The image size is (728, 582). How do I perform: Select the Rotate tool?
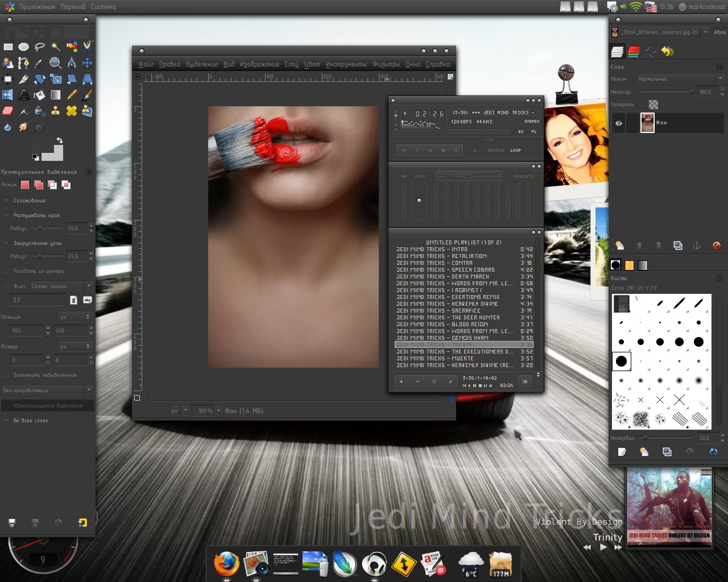click(39, 79)
